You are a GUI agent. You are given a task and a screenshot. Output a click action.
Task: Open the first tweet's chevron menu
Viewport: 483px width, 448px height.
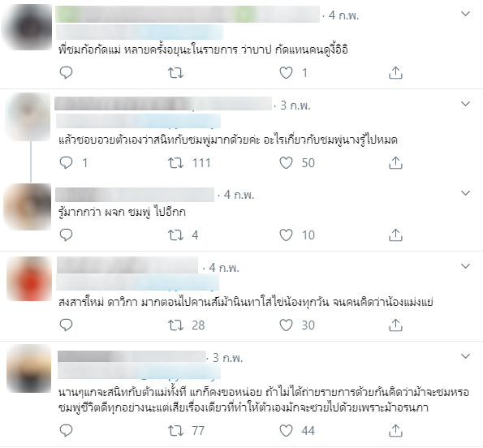point(465,14)
